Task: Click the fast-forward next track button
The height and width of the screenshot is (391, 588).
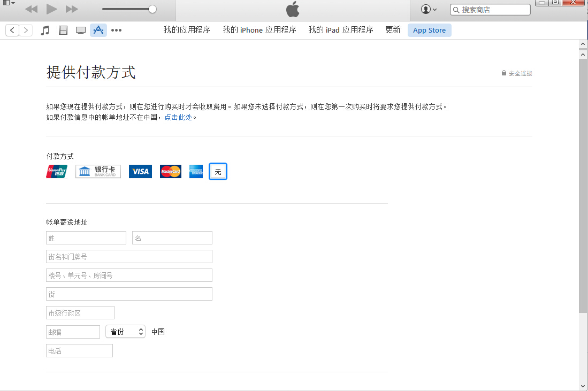Action: (72, 9)
